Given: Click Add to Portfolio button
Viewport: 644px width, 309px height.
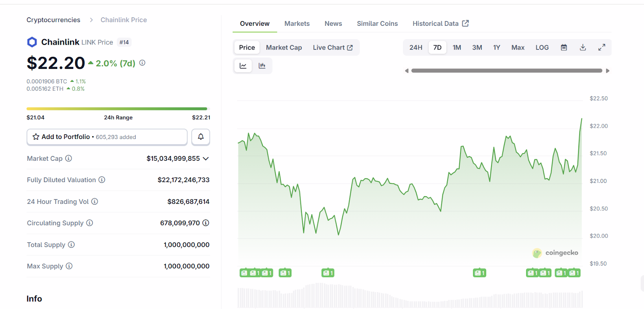Looking at the screenshot, I should click(x=107, y=137).
